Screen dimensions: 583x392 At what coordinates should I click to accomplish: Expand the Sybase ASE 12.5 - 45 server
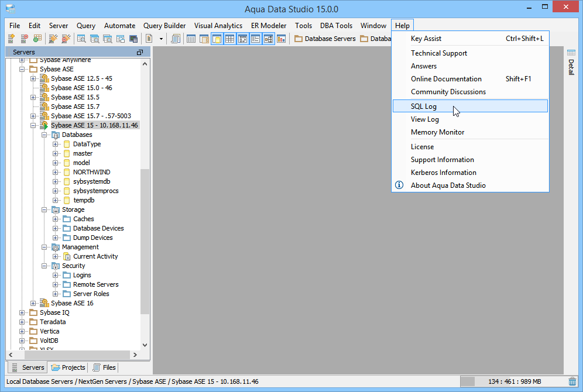33,78
